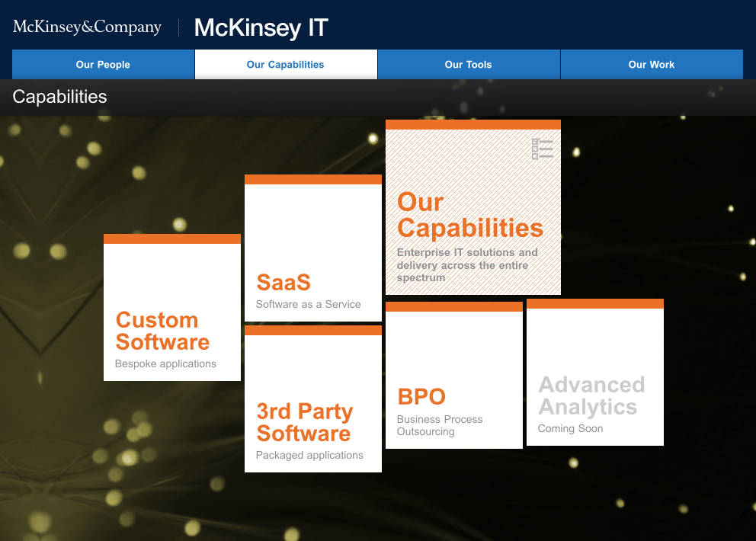This screenshot has height=541, width=756.
Task: Click the 'Business Process Outsourcing' subtitle
Action: click(x=440, y=425)
